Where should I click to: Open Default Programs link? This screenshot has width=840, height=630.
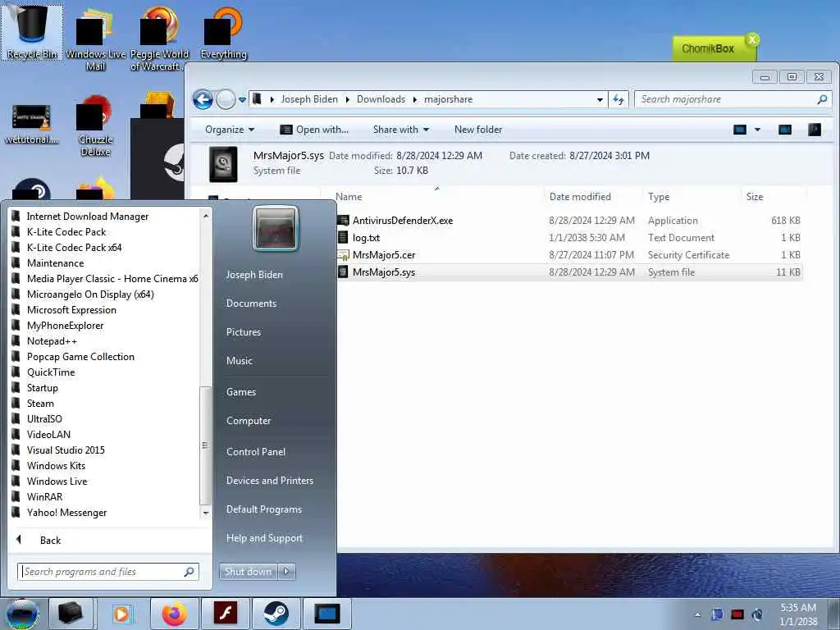(x=264, y=509)
